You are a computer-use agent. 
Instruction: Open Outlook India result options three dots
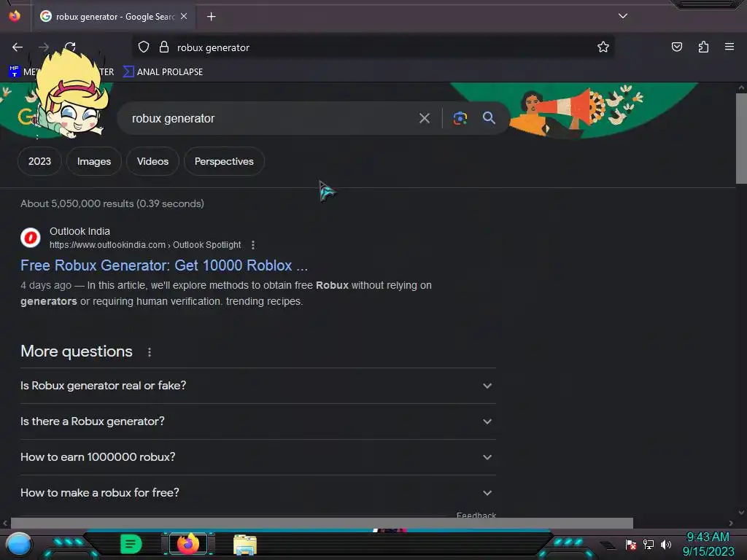[253, 245]
